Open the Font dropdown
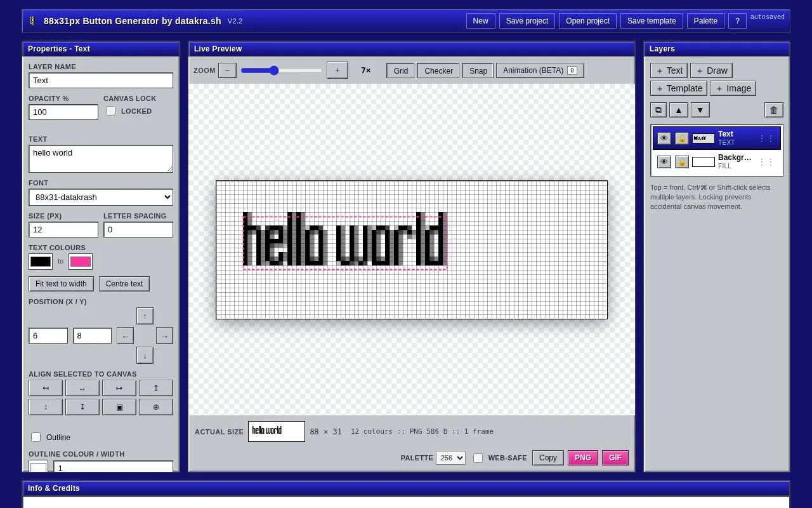Image resolution: width=812 pixels, height=508 pixels. (x=101, y=197)
